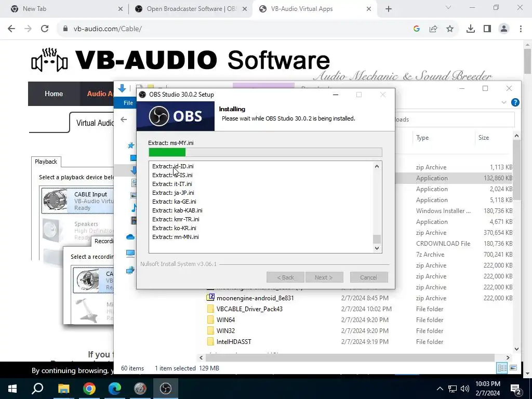Open volume control in tray
The width and height of the screenshot is (532, 399).
(465, 389)
